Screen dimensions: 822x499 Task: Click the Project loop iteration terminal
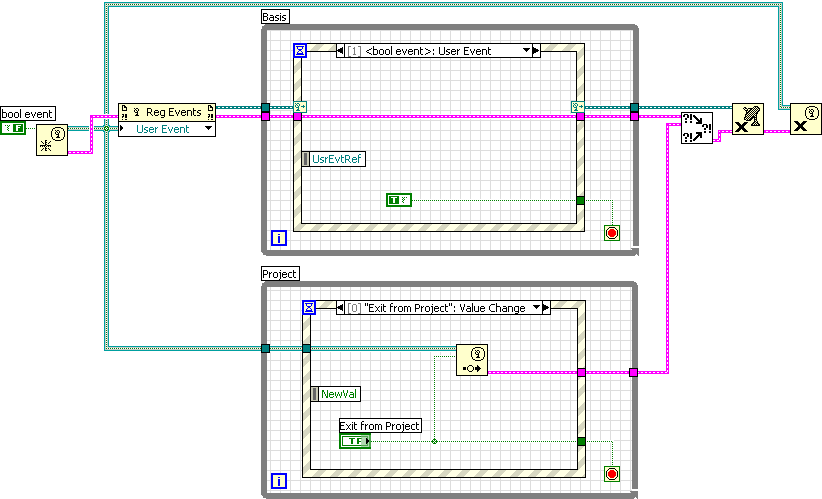(x=279, y=481)
